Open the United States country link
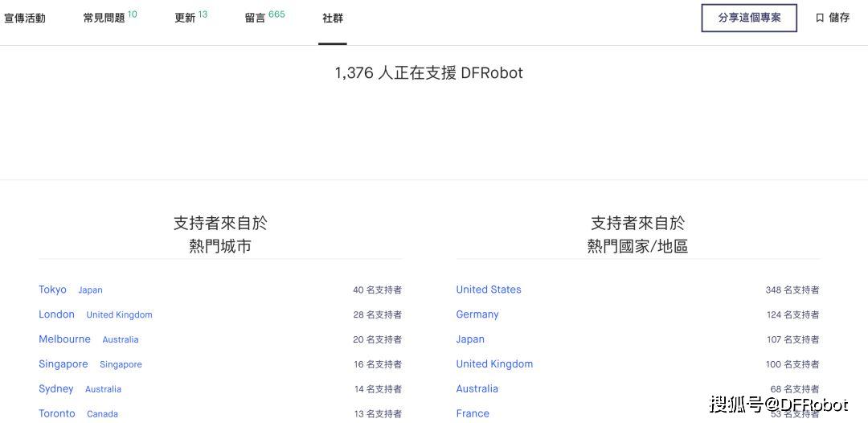This screenshot has height=423, width=868. (489, 290)
